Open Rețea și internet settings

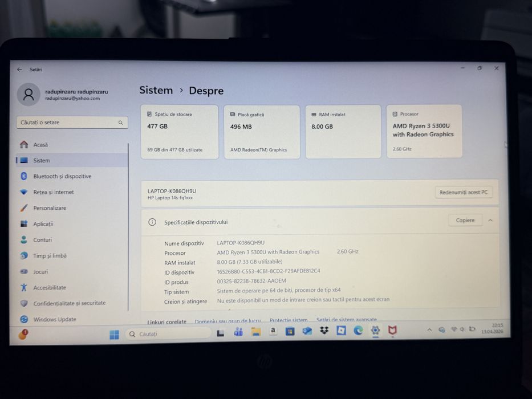[72, 192]
